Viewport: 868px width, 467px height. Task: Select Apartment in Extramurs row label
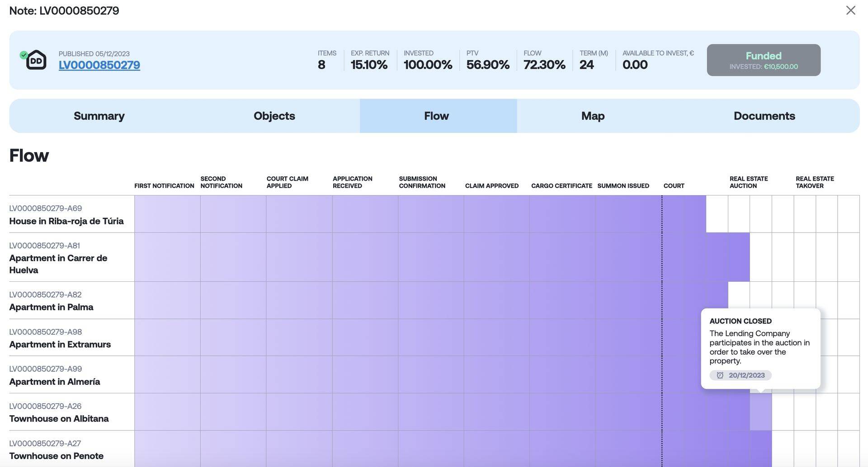(60, 344)
